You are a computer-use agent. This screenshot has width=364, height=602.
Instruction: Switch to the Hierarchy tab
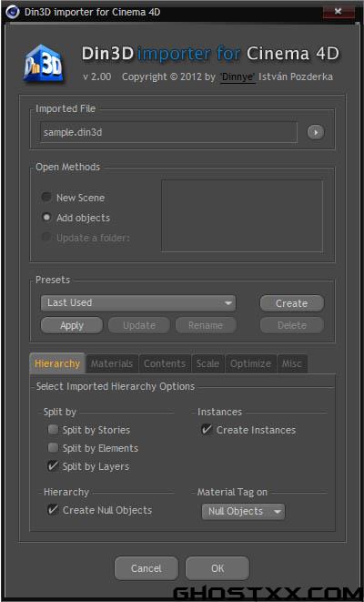[x=57, y=363]
